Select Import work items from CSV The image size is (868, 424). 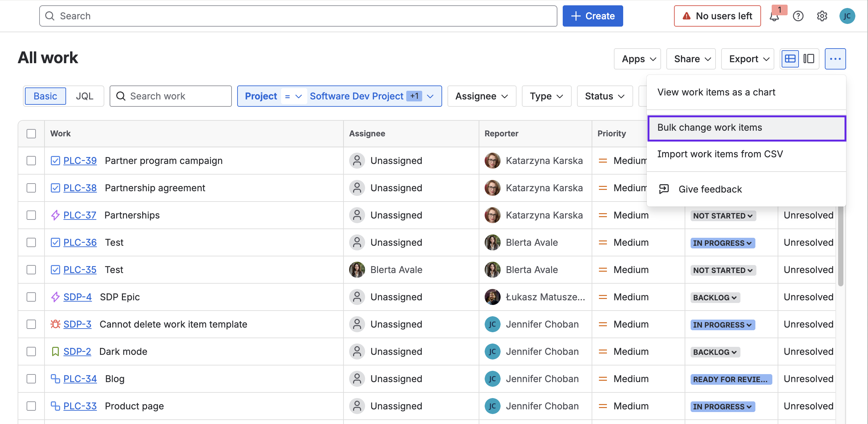pyautogui.click(x=720, y=154)
